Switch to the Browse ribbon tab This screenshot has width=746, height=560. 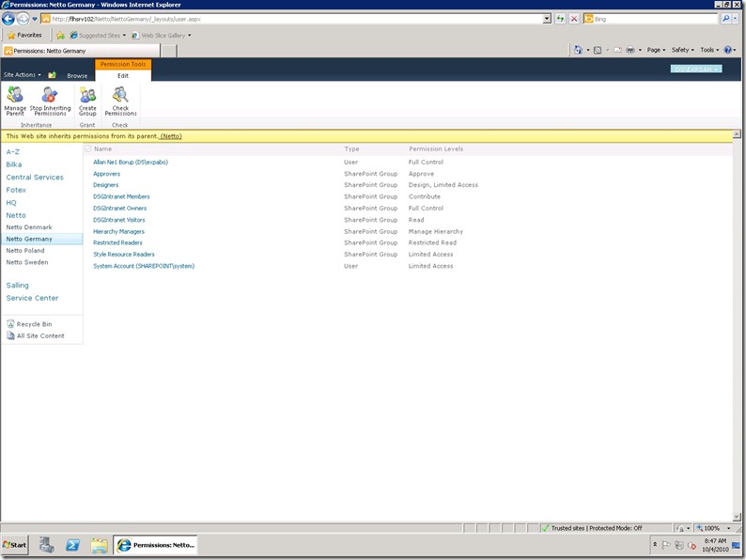(77, 76)
